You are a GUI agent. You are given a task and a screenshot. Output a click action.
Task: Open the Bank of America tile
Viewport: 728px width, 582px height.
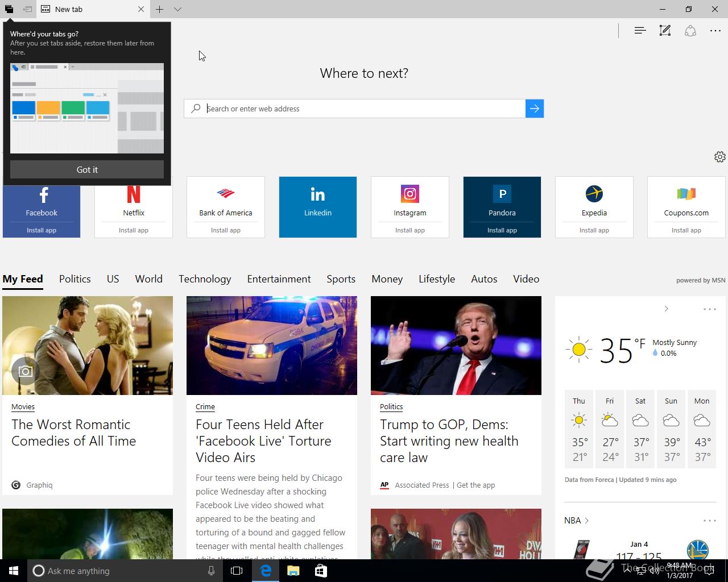click(x=226, y=206)
